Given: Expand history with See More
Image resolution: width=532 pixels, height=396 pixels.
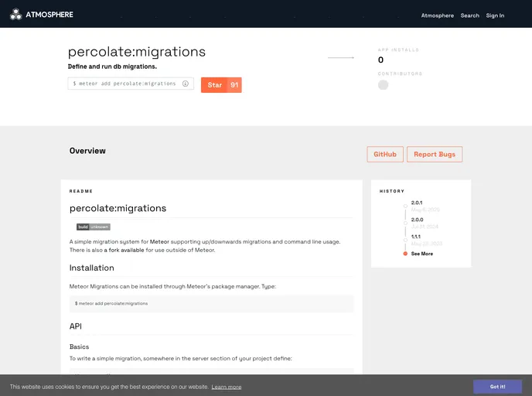Looking at the screenshot, I should [x=421, y=254].
